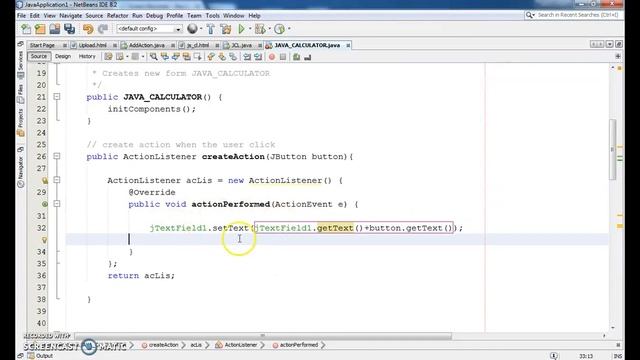The width and height of the screenshot is (640, 360).
Task: Toggle Rectangular Selection editor icon
Action: click(198, 57)
